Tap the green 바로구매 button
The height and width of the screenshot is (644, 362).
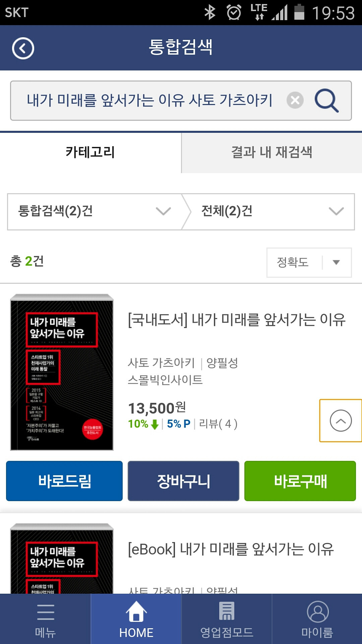tap(300, 481)
